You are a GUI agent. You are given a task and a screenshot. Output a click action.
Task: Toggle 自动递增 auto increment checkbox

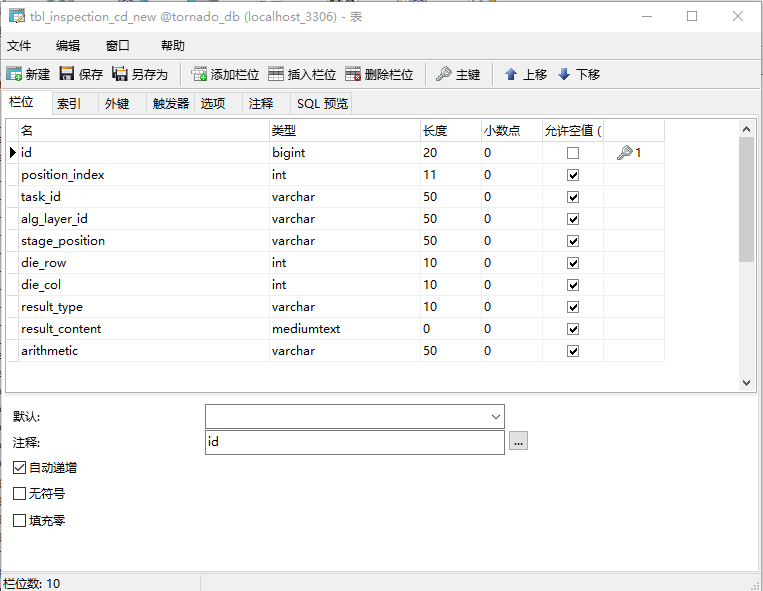[x=20, y=467]
